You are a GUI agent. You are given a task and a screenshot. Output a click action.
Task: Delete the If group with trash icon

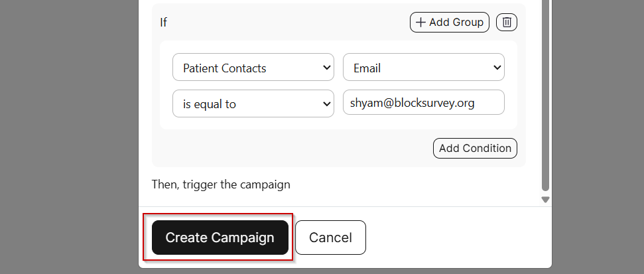coord(507,22)
